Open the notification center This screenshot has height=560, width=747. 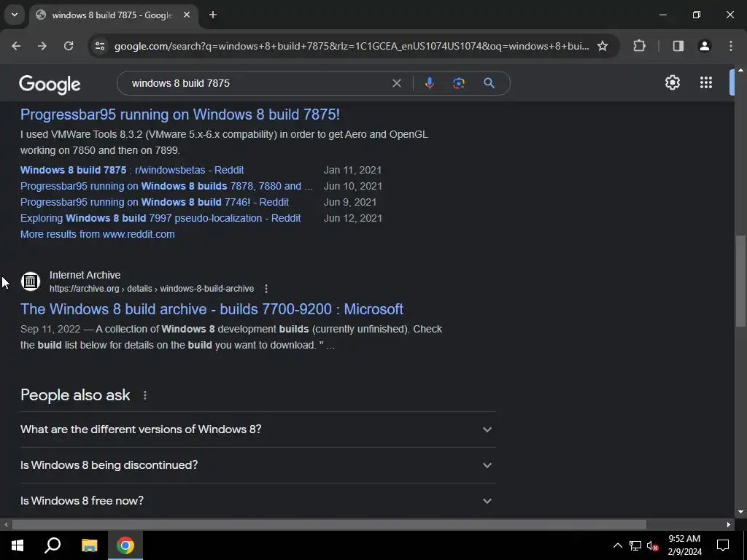(x=723, y=545)
